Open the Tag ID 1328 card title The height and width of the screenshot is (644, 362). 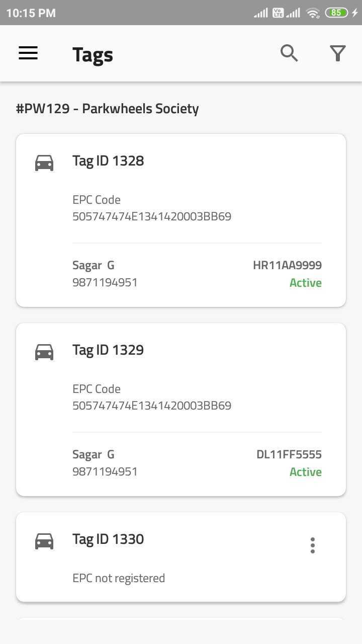tap(108, 161)
